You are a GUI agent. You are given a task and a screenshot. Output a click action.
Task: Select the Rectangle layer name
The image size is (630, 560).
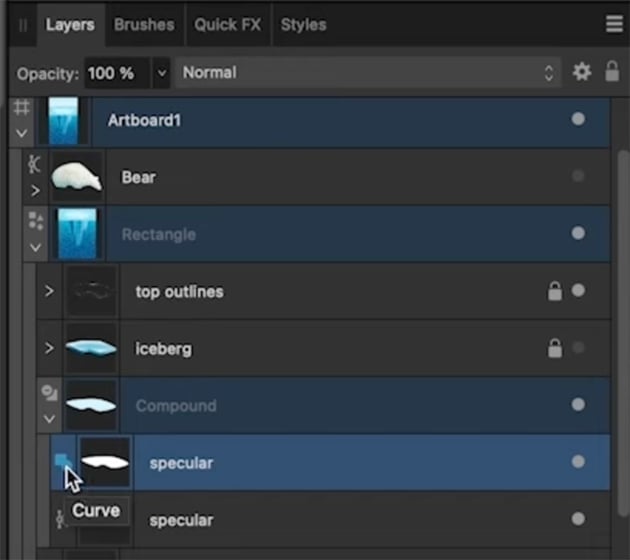pyautogui.click(x=159, y=234)
